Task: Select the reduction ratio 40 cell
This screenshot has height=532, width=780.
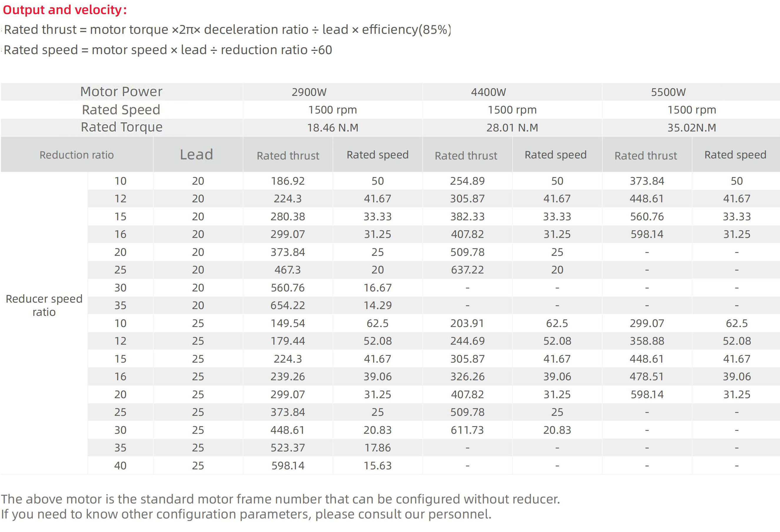Action: 120,466
